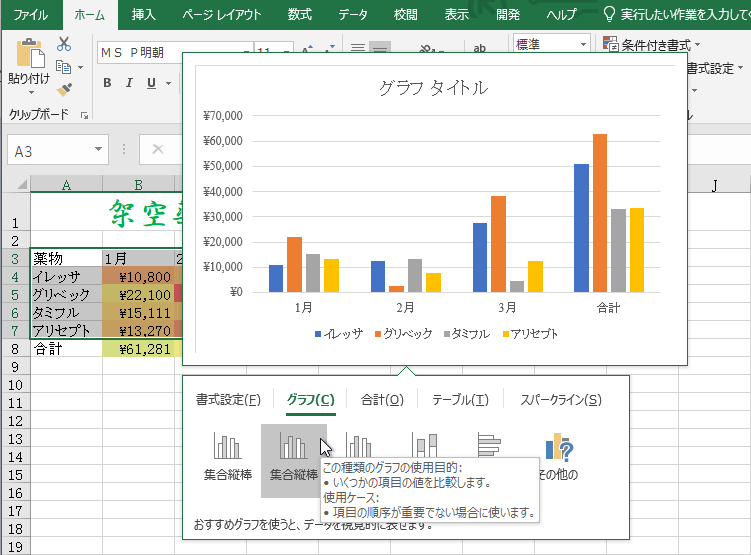This screenshot has width=751, height=555.
Task: Expand the Name Box dropdown showing A3
Action: 99,150
